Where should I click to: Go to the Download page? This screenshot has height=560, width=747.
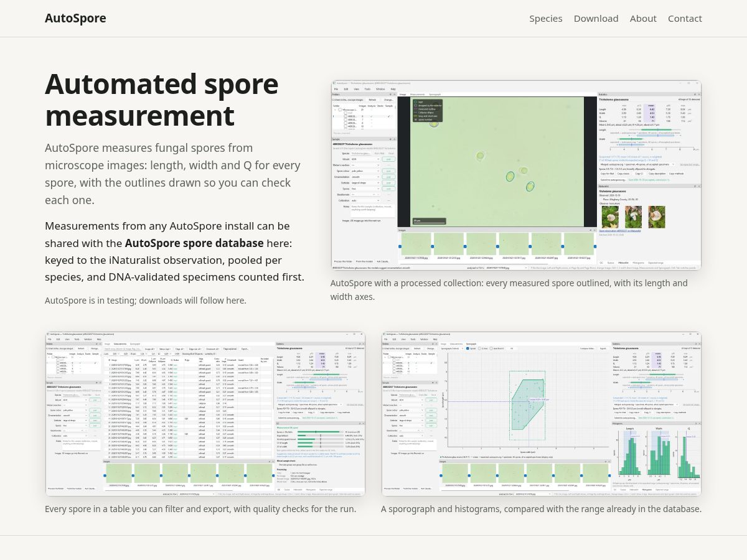[596, 19]
